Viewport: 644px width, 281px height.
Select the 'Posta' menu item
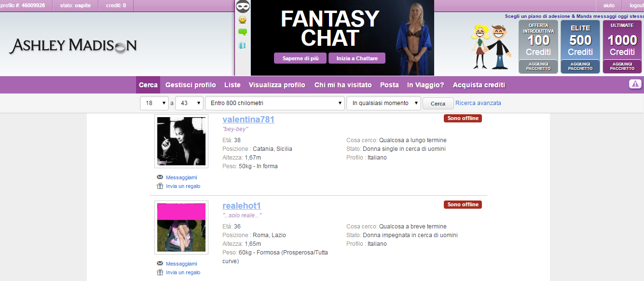389,85
